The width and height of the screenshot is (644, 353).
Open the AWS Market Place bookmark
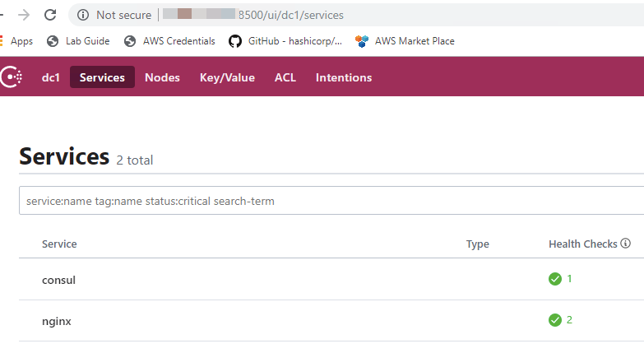click(x=405, y=41)
